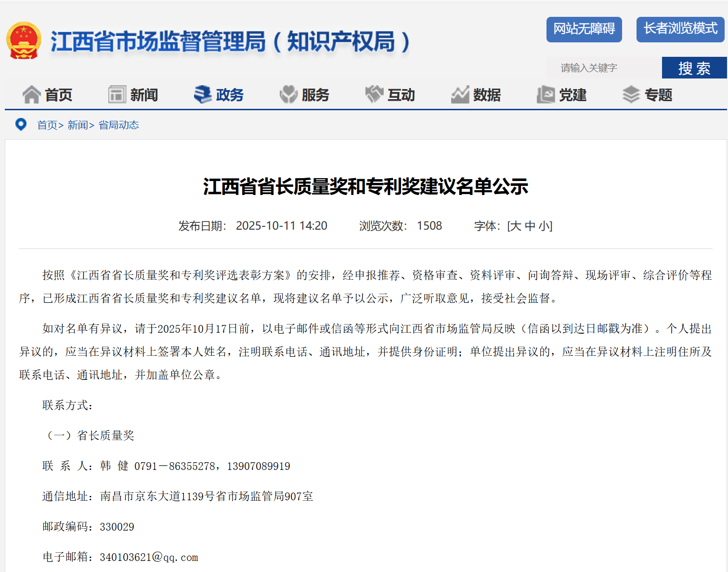Image resolution: width=728 pixels, height=572 pixels.
Task: Go to 省局动态 breadcrumb link
Action: click(x=118, y=125)
